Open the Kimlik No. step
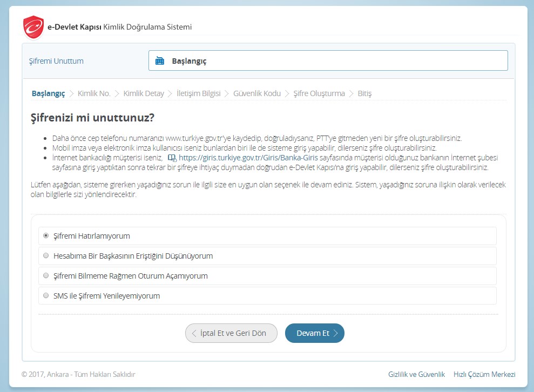 tap(94, 93)
